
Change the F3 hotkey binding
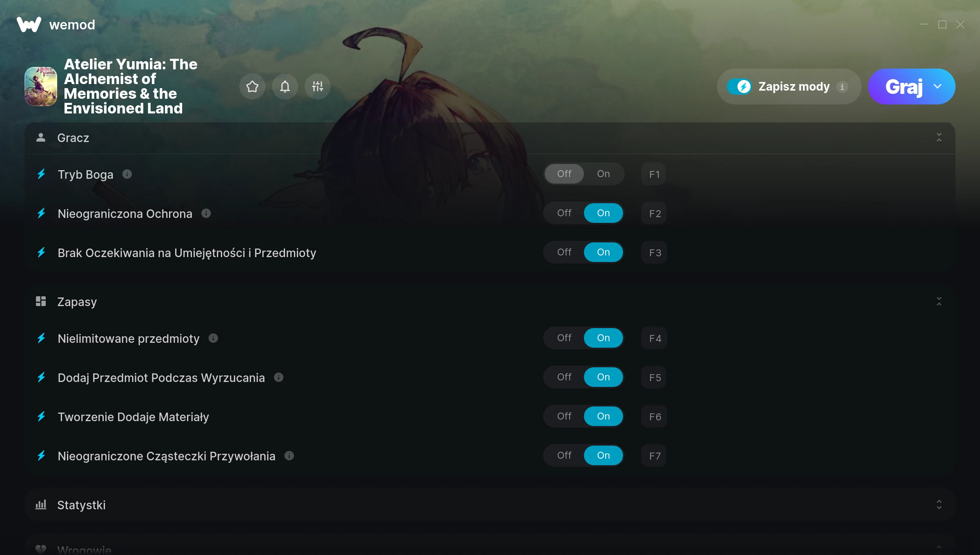click(x=654, y=253)
